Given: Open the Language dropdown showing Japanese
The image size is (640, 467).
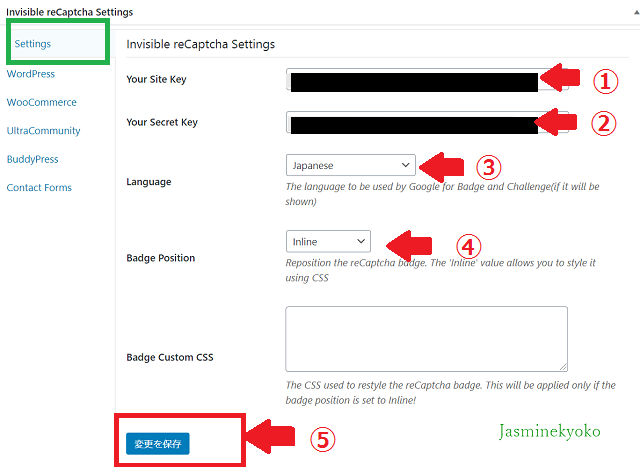Looking at the screenshot, I should (351, 165).
